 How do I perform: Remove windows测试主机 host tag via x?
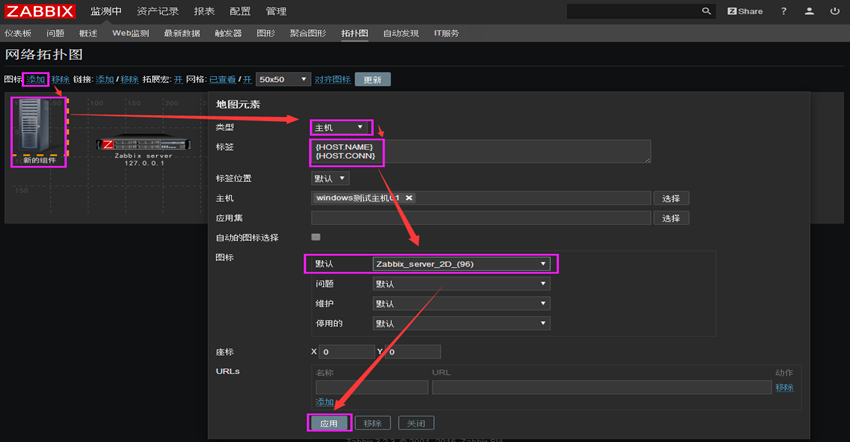click(409, 198)
